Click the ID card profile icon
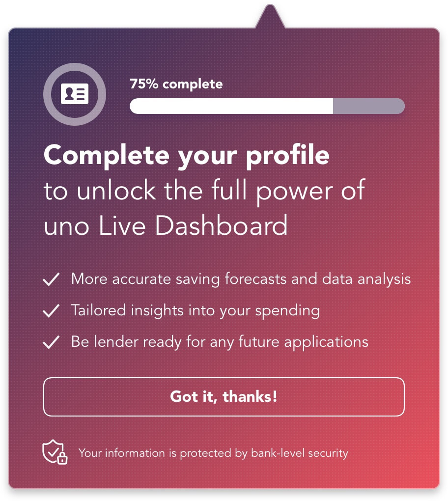Image resolution: width=448 pixels, height=501 pixels. (x=75, y=94)
